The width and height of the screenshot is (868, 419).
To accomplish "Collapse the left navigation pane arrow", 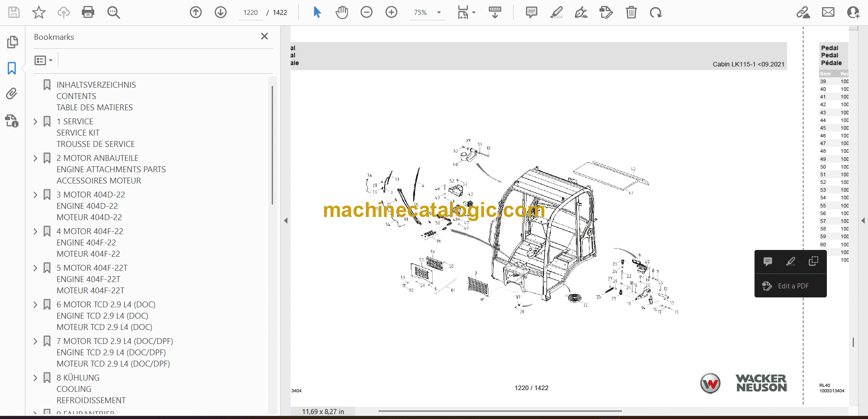I will (x=286, y=221).
